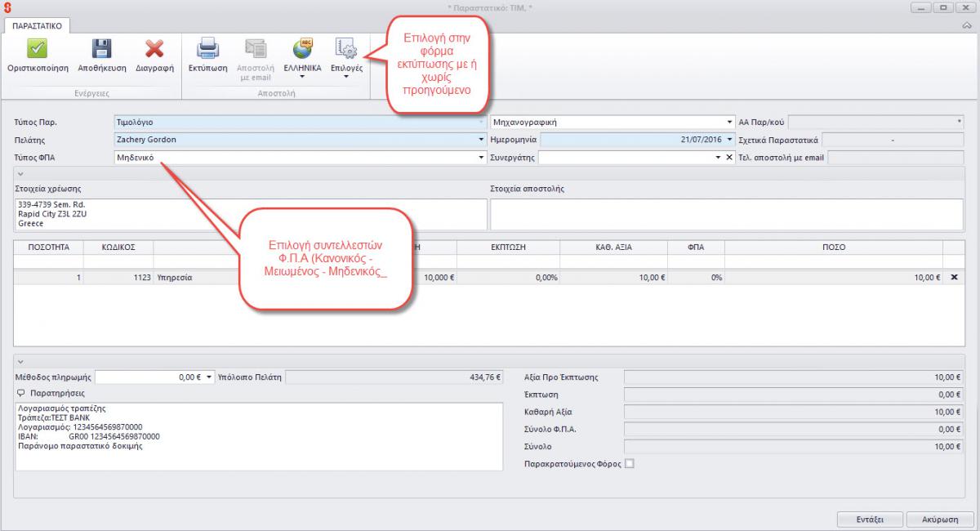Open the Τύπος Παρ. Τιμολόγιο dropdown
The width and height of the screenshot is (980, 531).
click(x=481, y=123)
